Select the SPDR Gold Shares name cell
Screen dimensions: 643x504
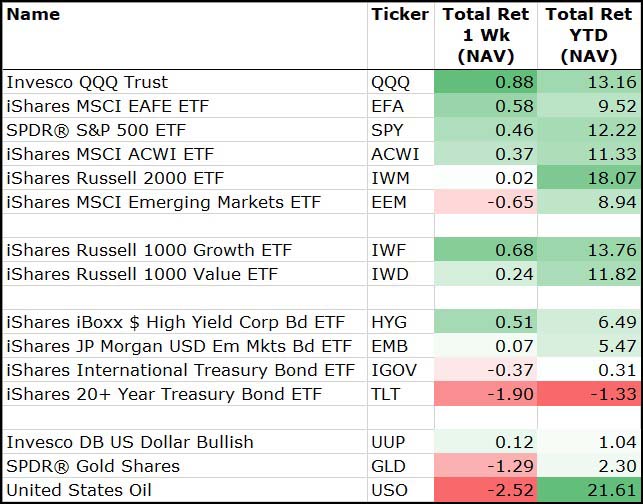pyautogui.click(x=93, y=466)
